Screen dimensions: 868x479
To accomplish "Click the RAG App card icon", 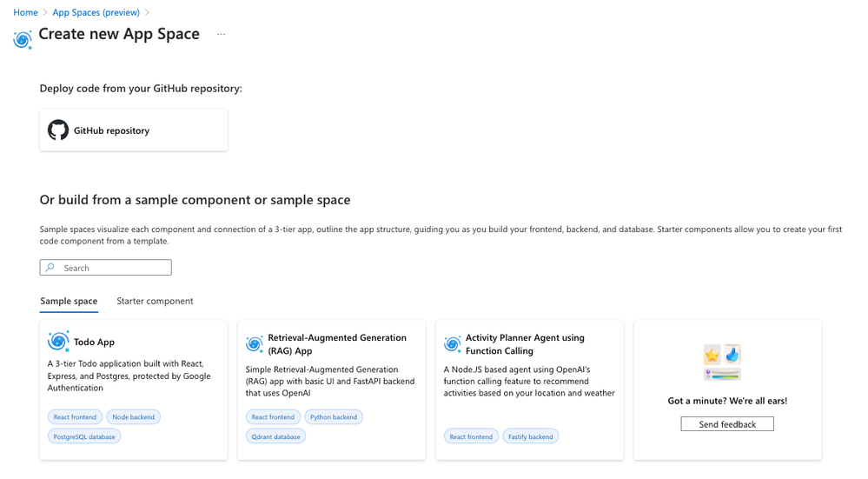I will coord(255,344).
